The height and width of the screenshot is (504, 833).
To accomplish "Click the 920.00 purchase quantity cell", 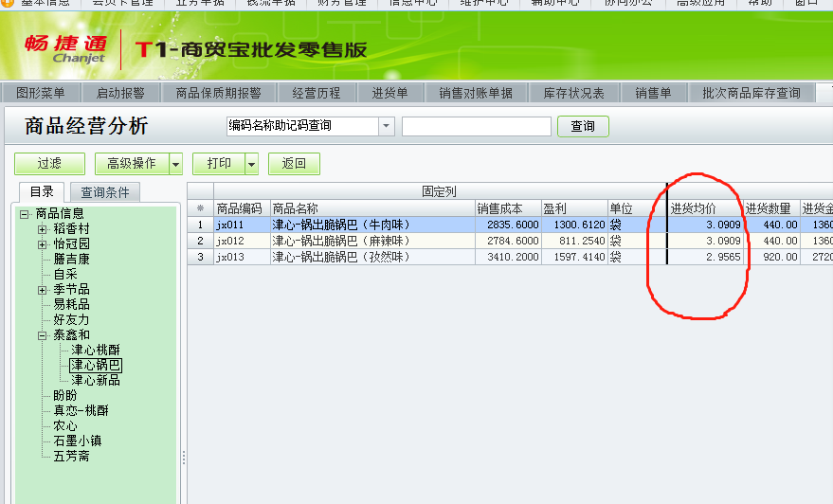I will 771,257.
